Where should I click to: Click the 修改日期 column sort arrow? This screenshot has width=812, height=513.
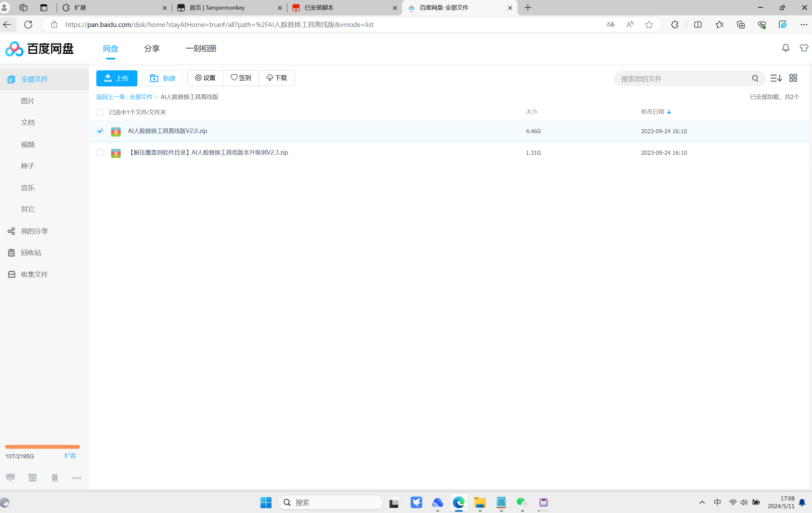point(669,112)
